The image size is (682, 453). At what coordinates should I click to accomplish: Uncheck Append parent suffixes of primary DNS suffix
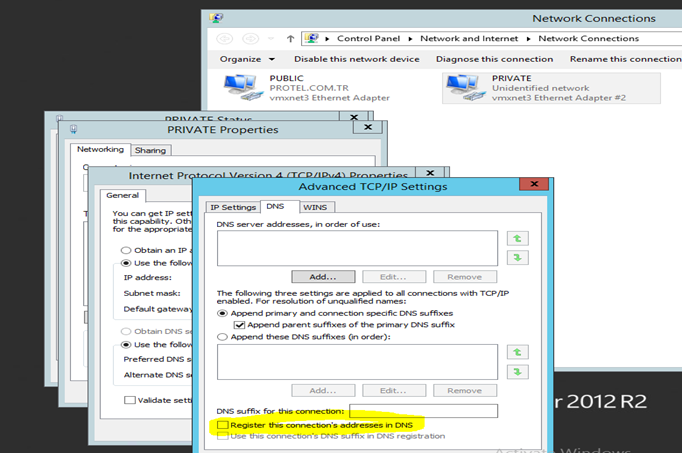click(239, 325)
